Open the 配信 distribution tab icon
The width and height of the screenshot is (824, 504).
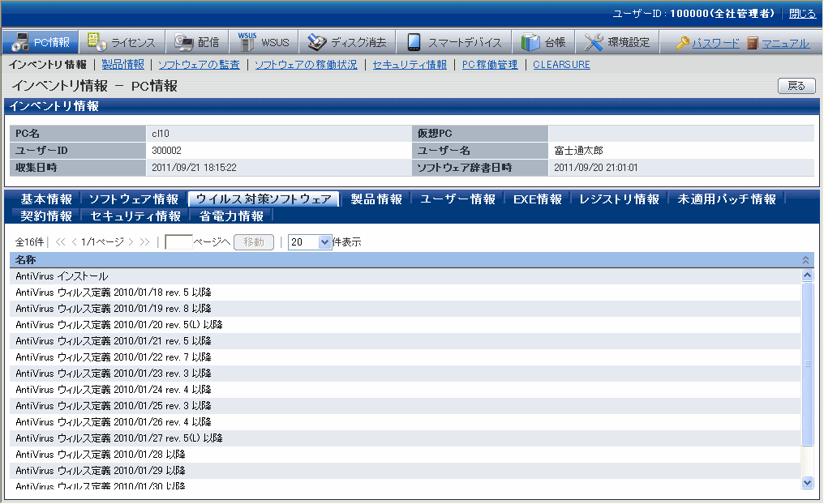point(184,43)
